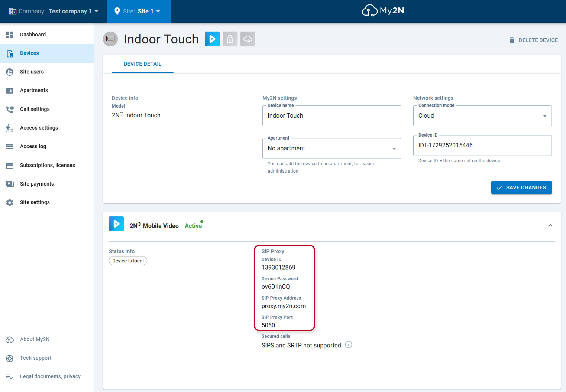Collapse the 2N Mobile Video section
566x392 pixels.
[x=550, y=226]
